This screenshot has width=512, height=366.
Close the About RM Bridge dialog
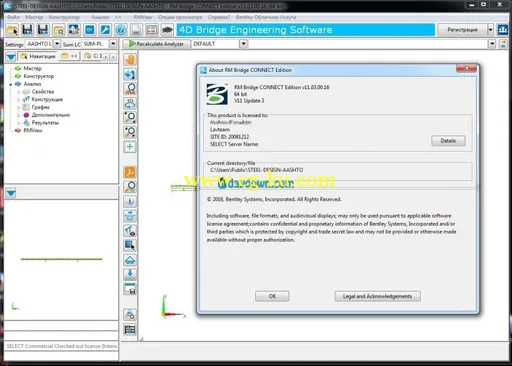[x=466, y=68]
